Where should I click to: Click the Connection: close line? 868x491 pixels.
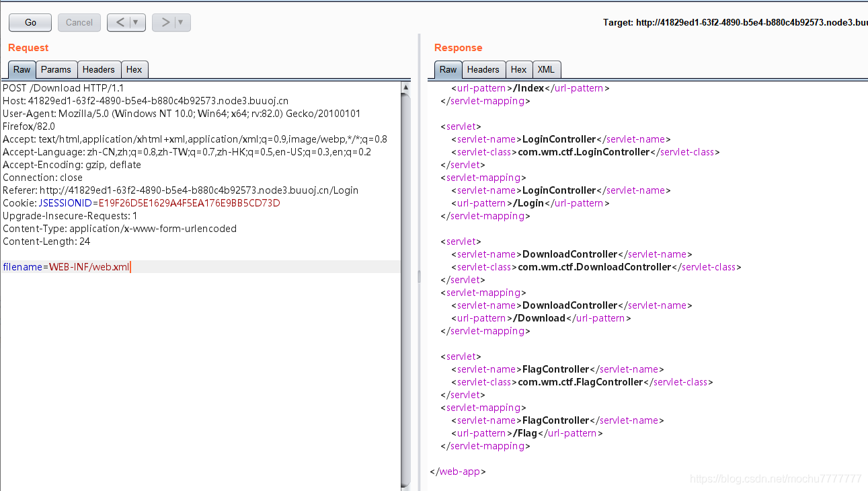pyautogui.click(x=43, y=178)
